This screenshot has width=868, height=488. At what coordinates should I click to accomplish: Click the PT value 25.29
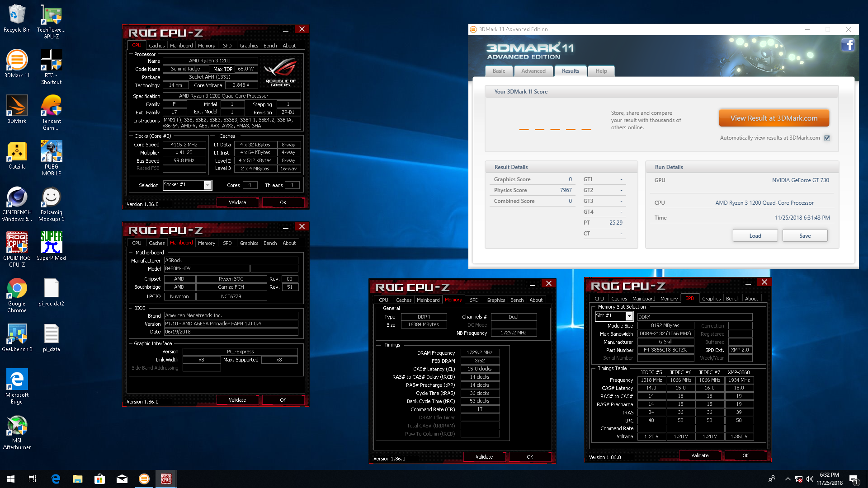pos(616,223)
